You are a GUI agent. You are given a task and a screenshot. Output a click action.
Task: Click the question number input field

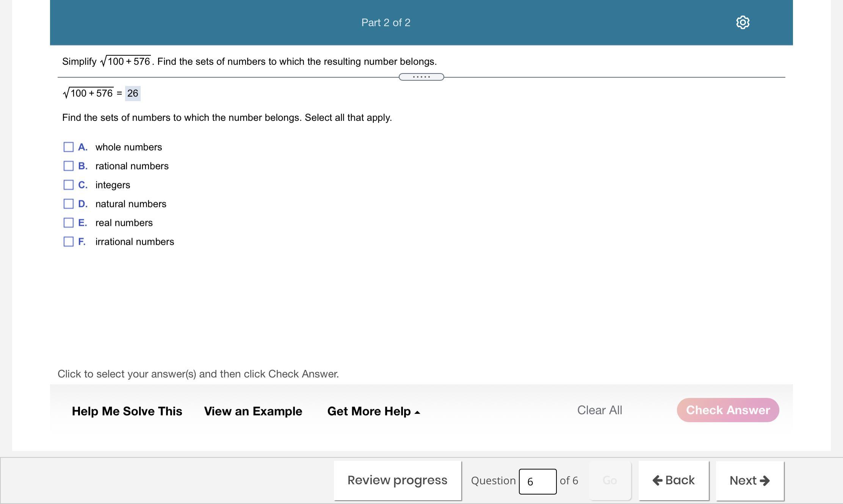(x=537, y=481)
